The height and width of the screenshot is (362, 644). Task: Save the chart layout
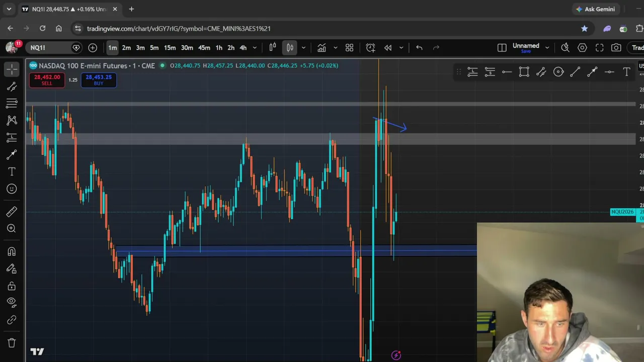526,51
